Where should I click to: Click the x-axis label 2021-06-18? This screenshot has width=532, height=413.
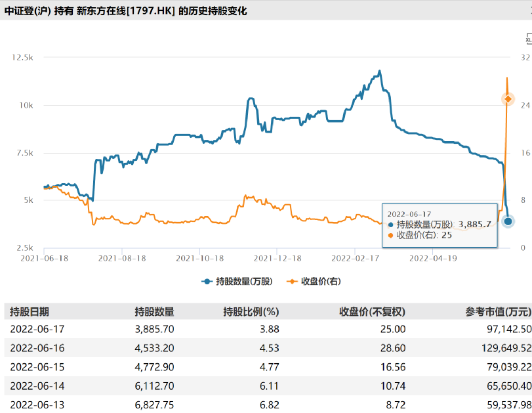pyautogui.click(x=45, y=259)
